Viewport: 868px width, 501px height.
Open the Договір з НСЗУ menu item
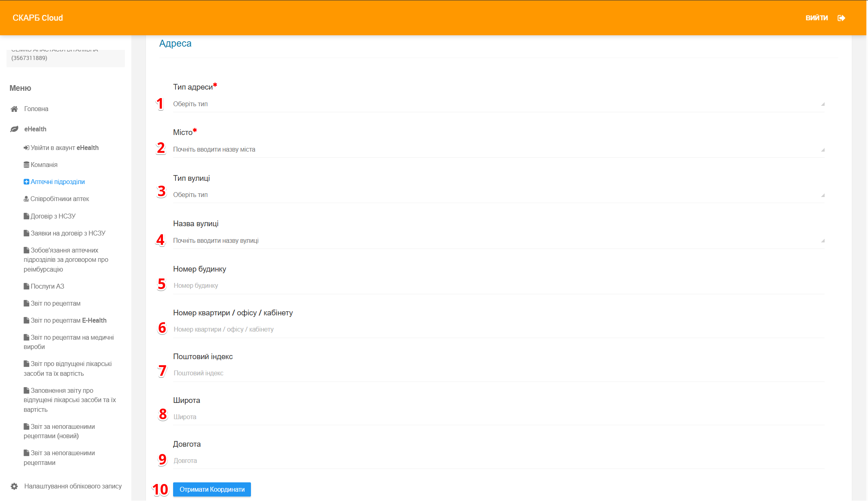coord(53,216)
